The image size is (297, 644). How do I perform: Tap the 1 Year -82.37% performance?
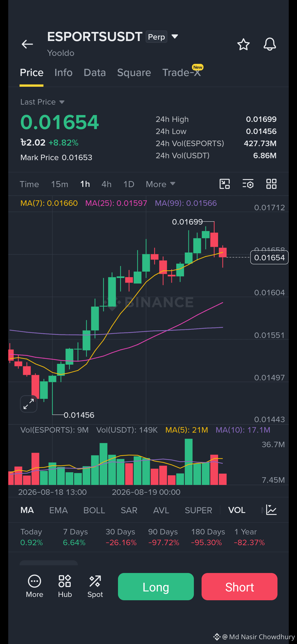[249, 537]
